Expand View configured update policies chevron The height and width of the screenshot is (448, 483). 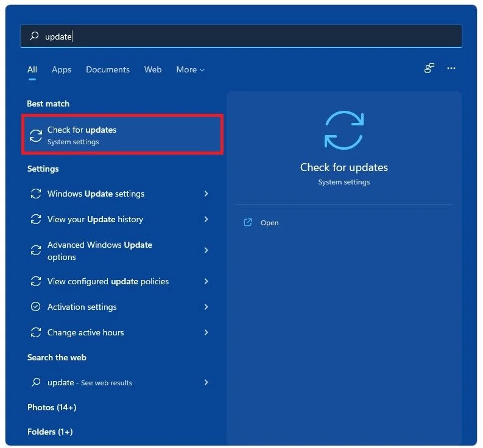206,281
